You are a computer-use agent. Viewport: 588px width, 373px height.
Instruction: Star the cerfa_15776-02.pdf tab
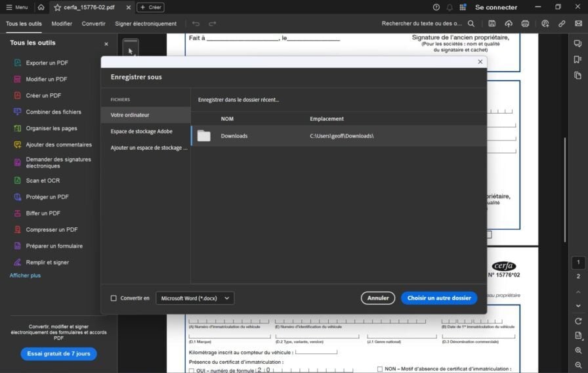[57, 7]
